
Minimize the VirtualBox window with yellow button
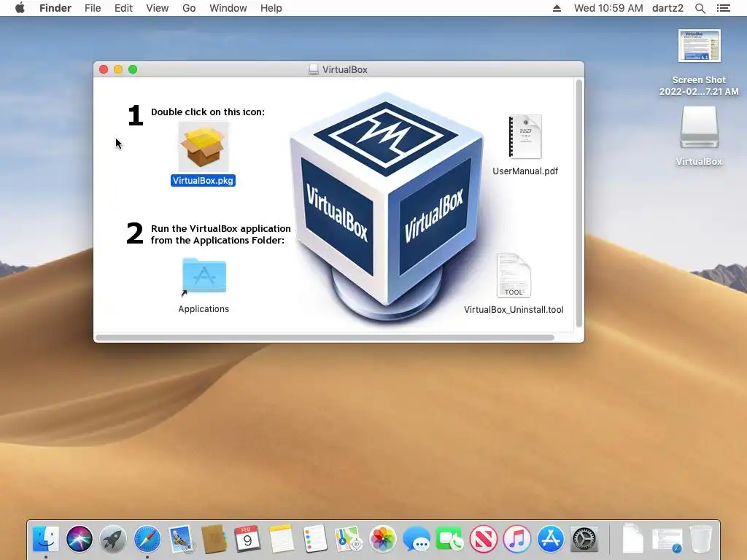(x=118, y=69)
